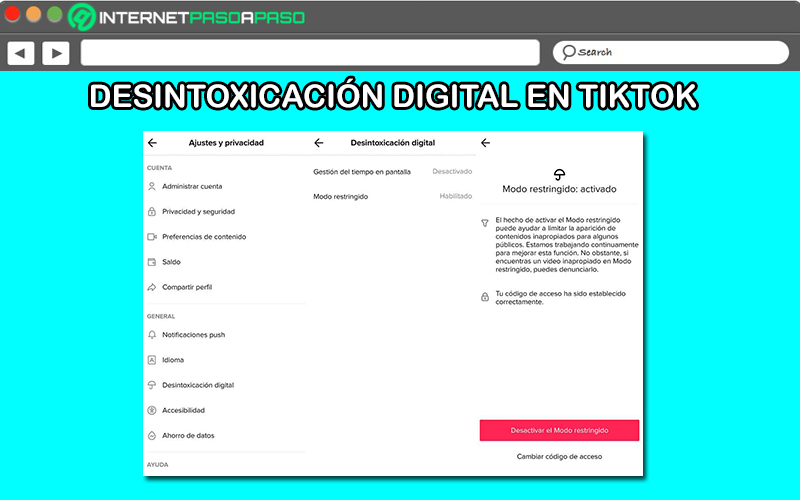Click the red window close button

coord(12,14)
